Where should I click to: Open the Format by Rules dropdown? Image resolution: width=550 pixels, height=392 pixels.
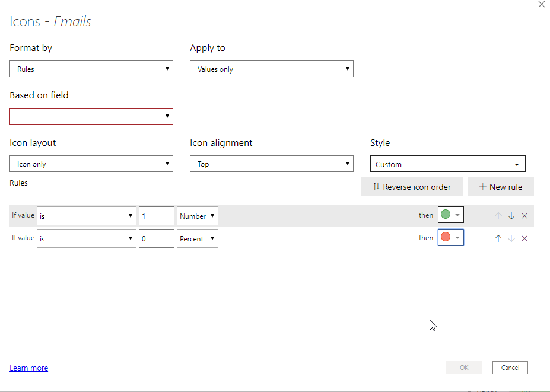pos(91,69)
